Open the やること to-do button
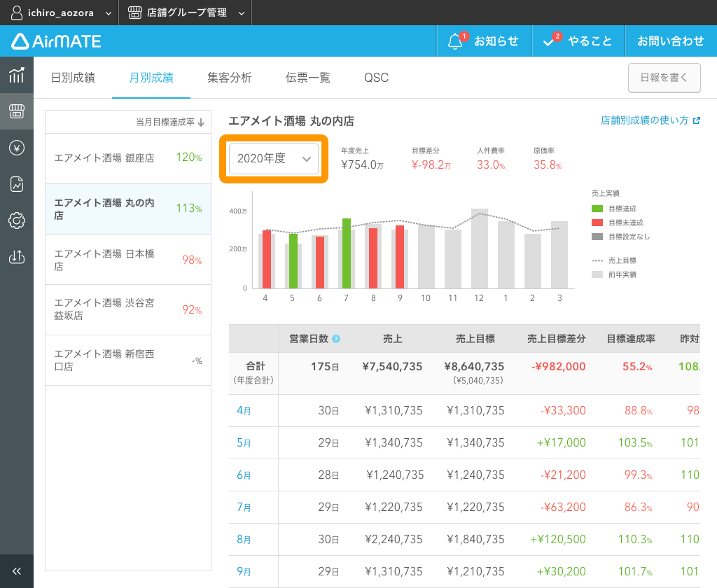 [578, 41]
